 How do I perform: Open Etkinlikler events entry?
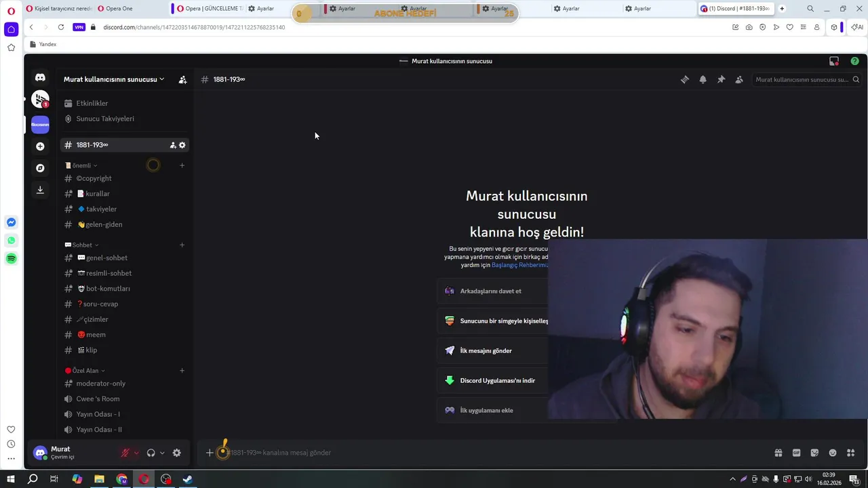click(x=124, y=103)
